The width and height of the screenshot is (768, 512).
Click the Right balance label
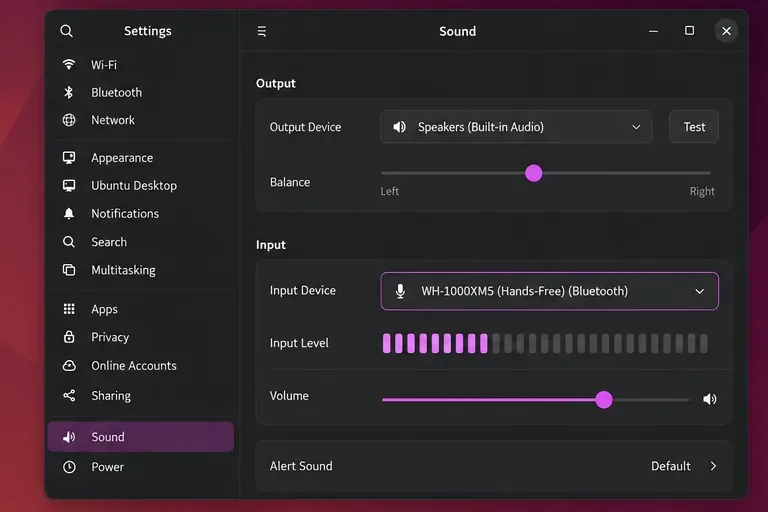point(702,191)
